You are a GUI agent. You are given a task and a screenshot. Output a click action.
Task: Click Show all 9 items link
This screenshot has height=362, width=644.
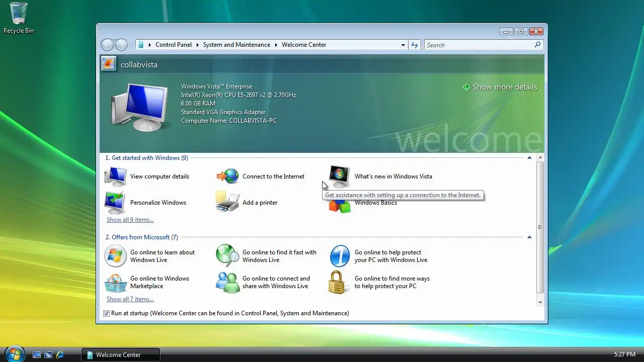tap(130, 220)
